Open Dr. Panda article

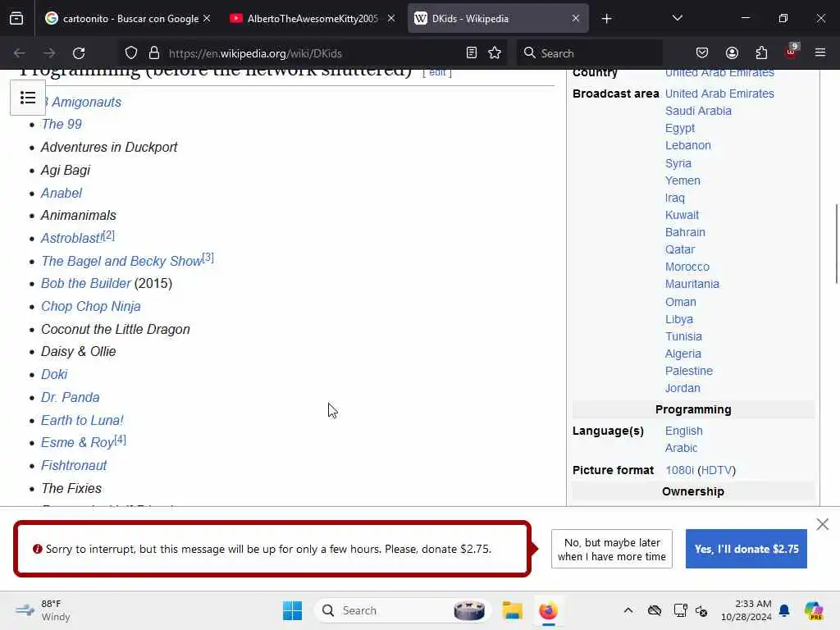point(71,398)
